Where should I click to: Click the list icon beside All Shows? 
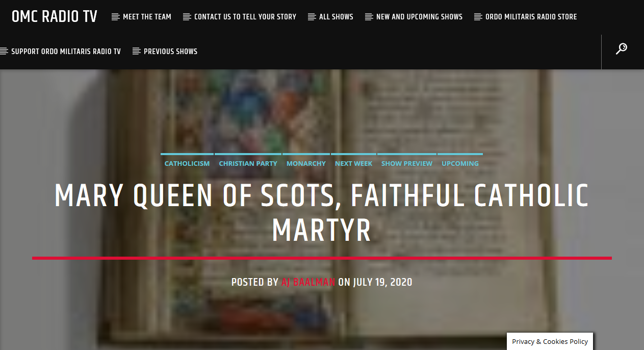[x=312, y=17]
